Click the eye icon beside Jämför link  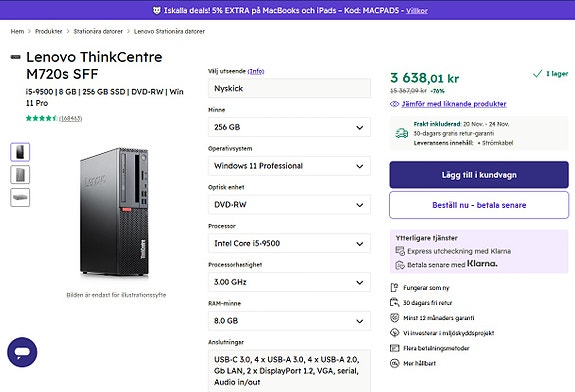395,104
